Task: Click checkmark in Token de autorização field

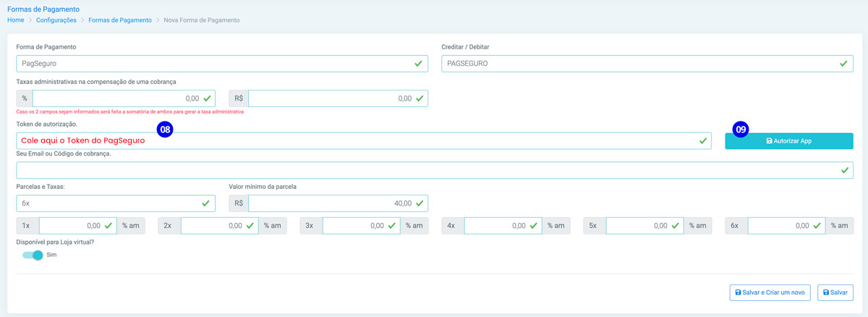Action: click(702, 141)
